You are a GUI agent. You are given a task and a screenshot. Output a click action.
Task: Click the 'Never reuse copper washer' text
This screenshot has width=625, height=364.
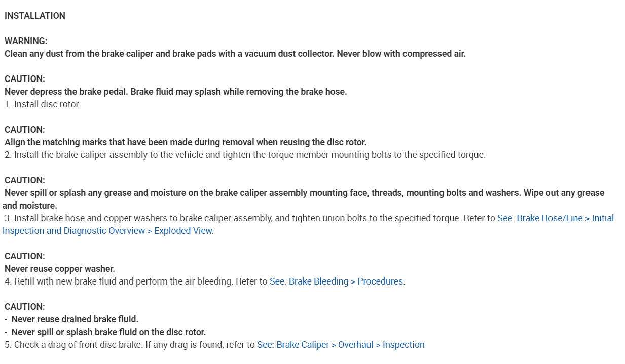point(60,269)
